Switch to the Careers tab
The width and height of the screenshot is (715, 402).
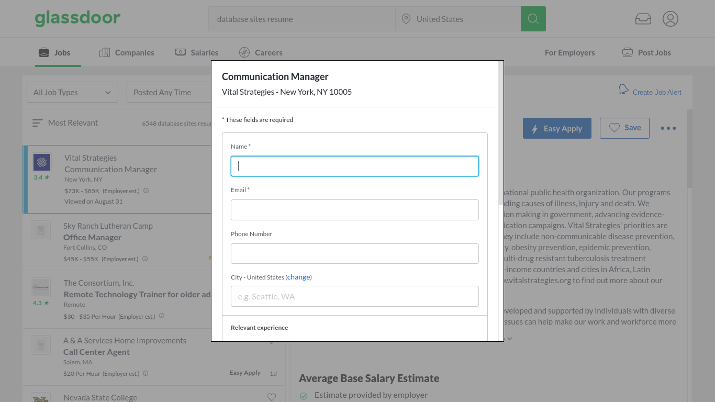261,52
